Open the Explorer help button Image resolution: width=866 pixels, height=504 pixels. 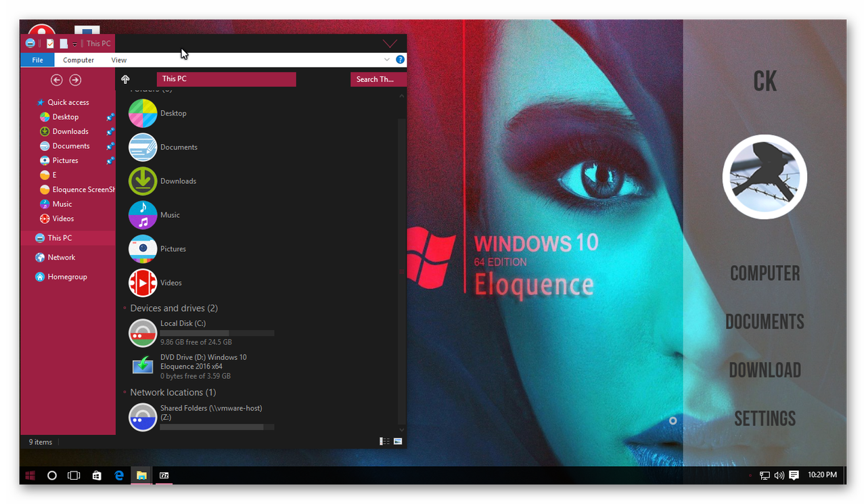(400, 60)
